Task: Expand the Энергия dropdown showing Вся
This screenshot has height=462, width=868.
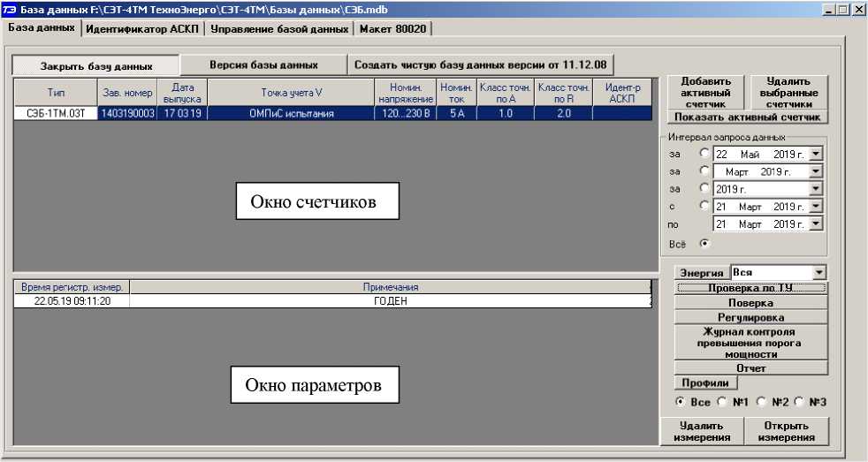Action: [x=819, y=273]
